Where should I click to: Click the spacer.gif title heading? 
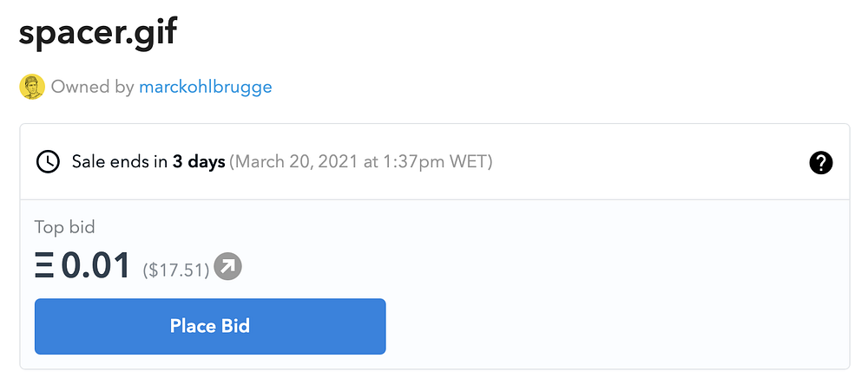[x=98, y=34]
